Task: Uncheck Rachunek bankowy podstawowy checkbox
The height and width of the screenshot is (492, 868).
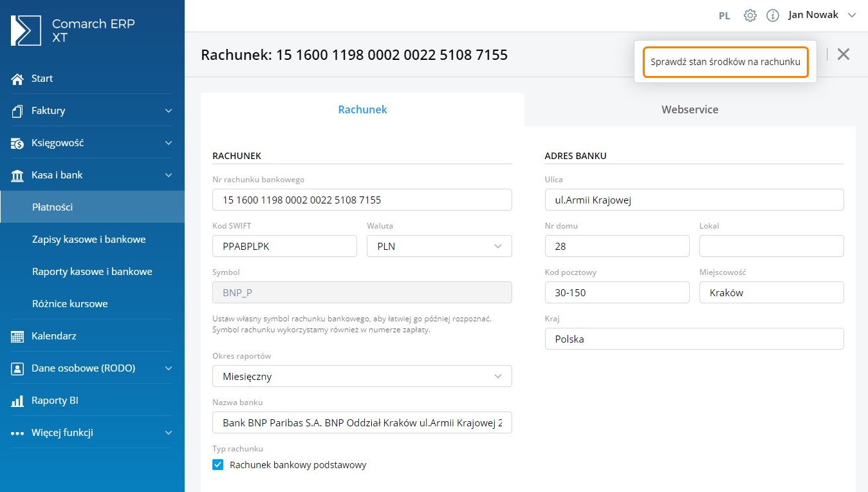Action: coord(218,465)
